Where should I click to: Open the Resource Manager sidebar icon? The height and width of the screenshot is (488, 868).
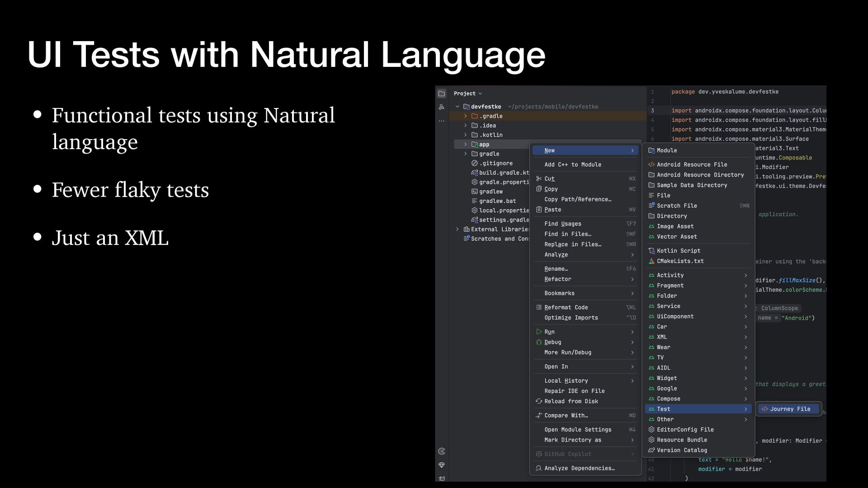click(x=442, y=107)
